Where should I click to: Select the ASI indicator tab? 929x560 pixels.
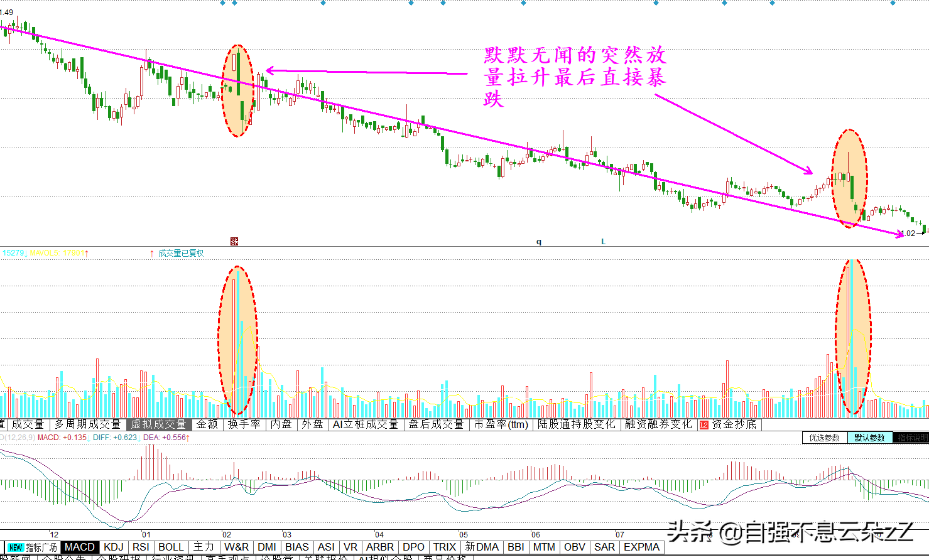(327, 547)
